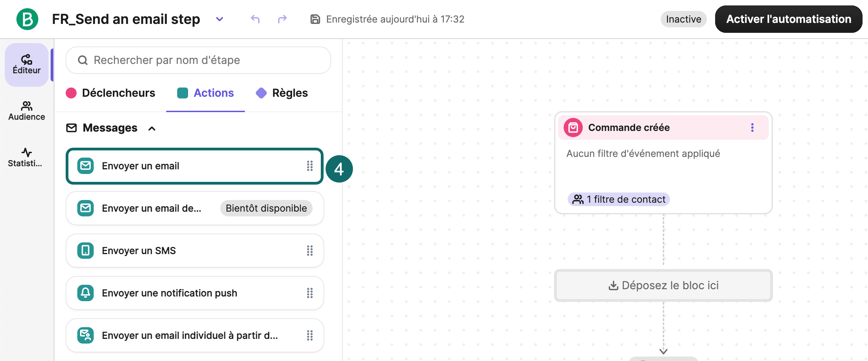
Task: Click the 1 filtre de contact badge
Action: (619, 199)
